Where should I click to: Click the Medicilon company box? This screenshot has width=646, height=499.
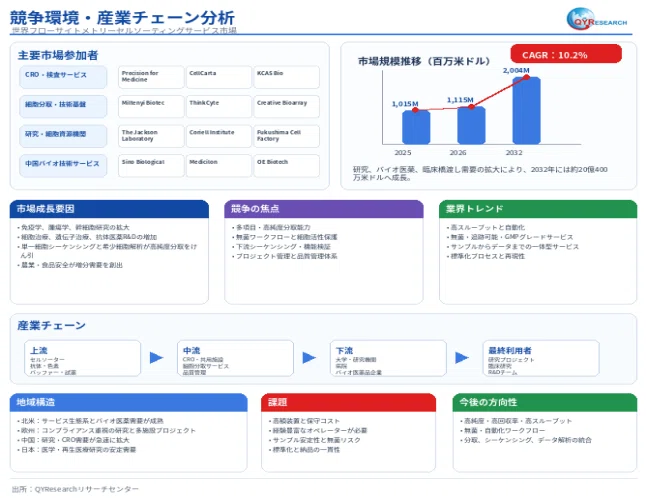219,166
